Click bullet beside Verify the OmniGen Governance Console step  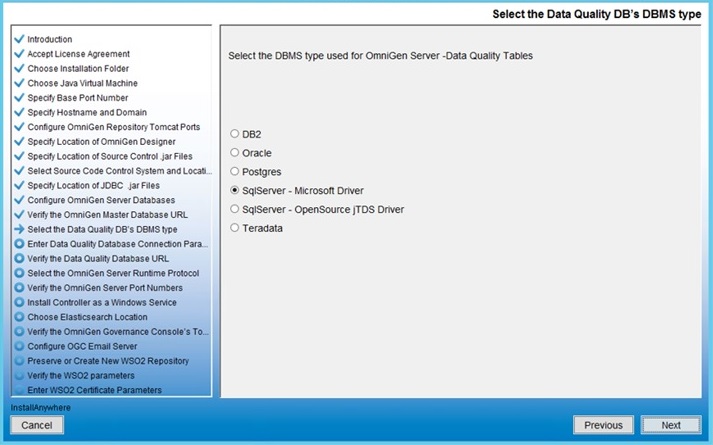pos(19,331)
